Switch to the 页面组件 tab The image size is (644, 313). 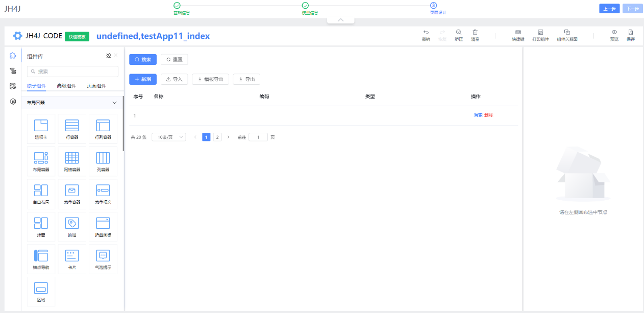96,86
